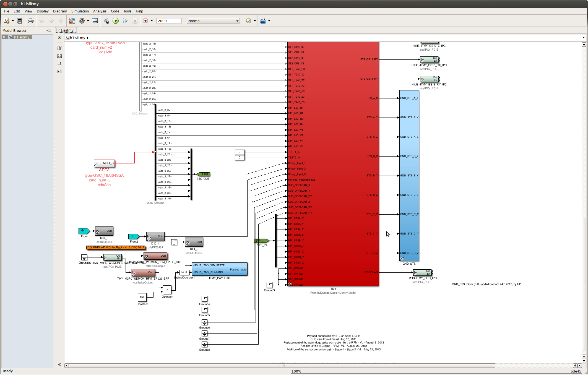Open the Analysis menu

coord(100,11)
